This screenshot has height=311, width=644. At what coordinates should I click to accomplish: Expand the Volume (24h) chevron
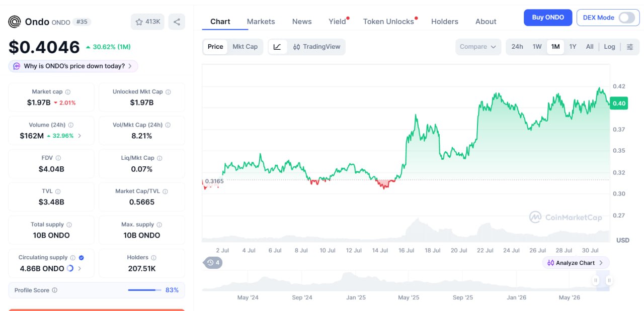tap(79, 136)
